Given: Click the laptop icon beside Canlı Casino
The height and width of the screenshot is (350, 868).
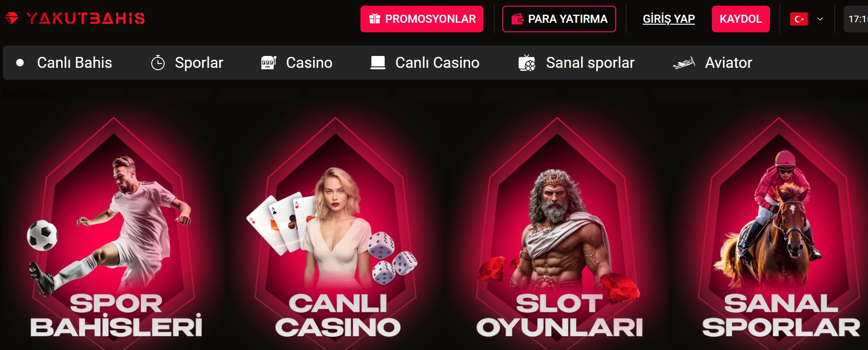Looking at the screenshot, I should coord(378,63).
